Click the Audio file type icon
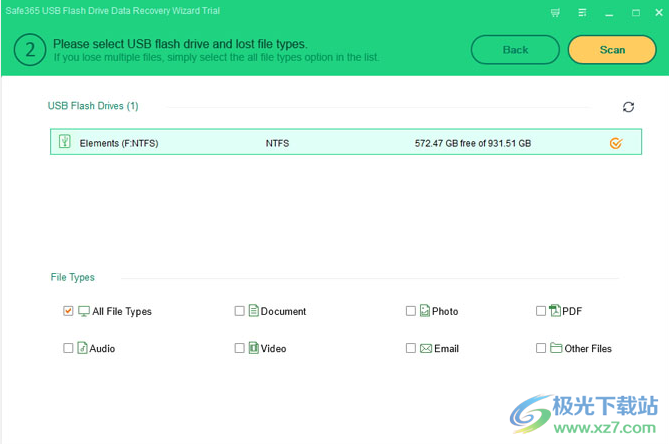 pos(82,348)
